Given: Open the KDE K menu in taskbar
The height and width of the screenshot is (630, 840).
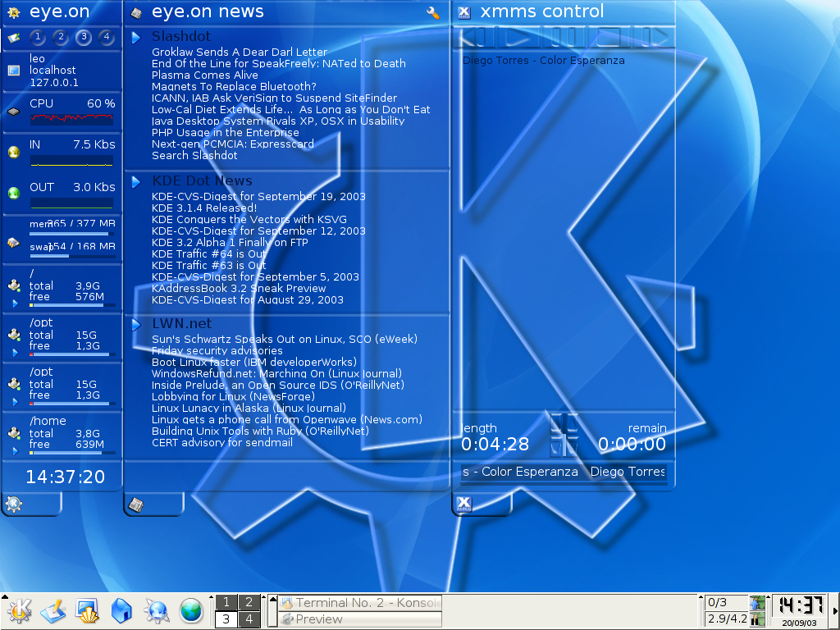Looking at the screenshot, I should coord(20,610).
